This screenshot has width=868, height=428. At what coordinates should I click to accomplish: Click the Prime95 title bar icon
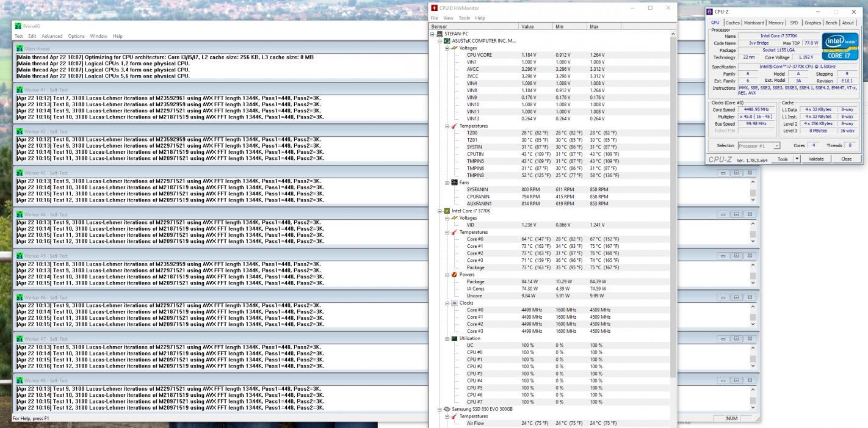(18, 26)
